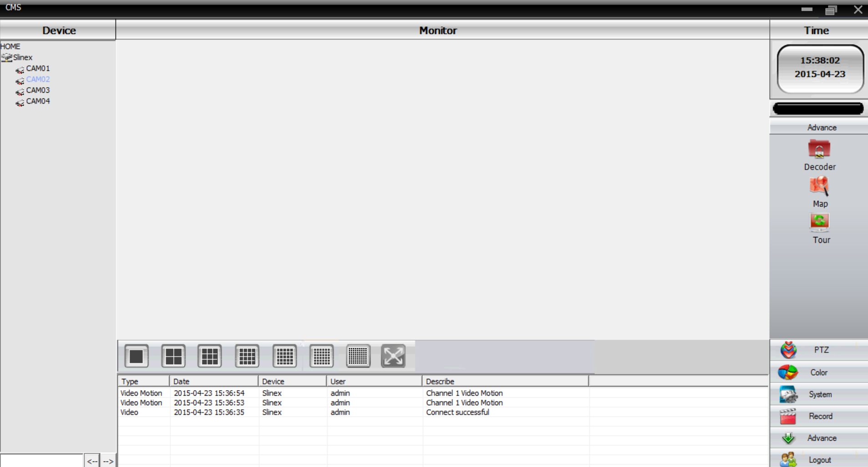868x467 pixels.
Task: Open the Record menu
Action: (x=819, y=416)
